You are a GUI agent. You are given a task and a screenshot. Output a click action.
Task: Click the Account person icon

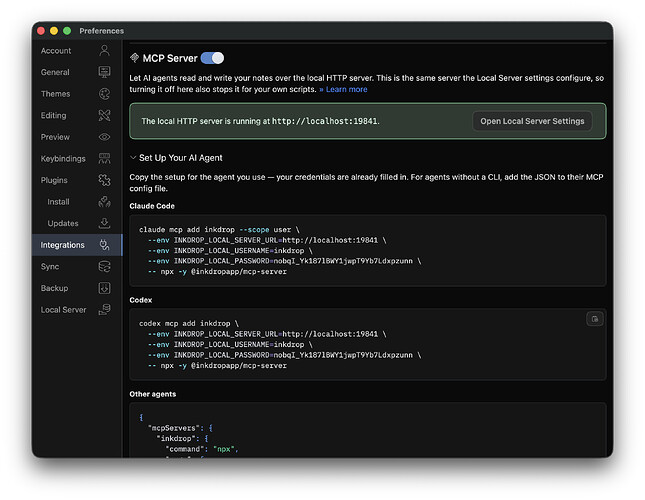point(104,51)
